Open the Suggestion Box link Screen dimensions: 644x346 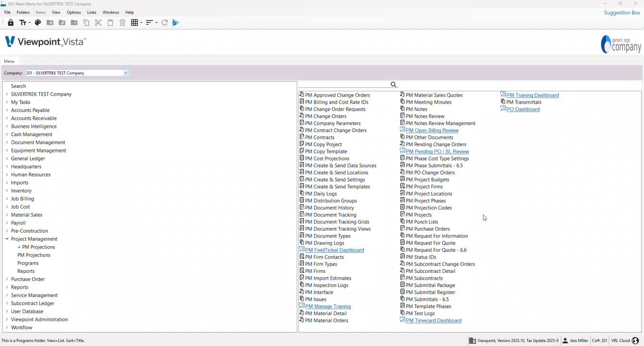(622, 12)
